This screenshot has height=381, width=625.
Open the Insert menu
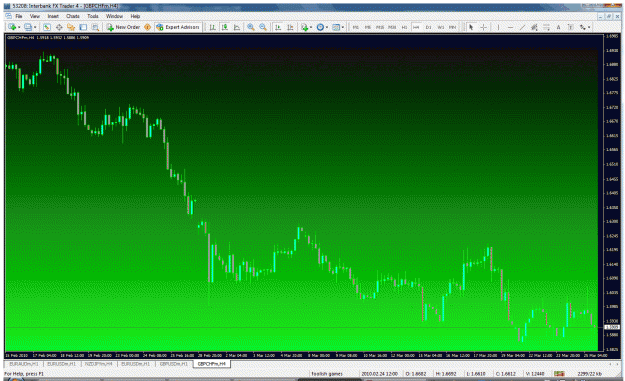(53, 16)
